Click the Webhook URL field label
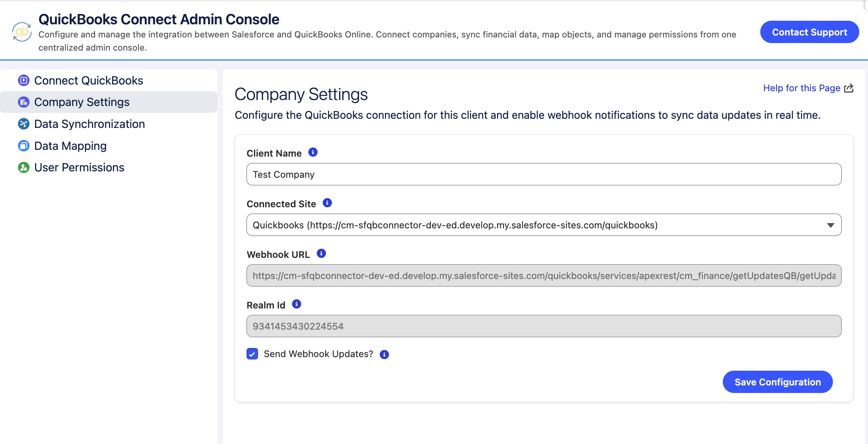This screenshot has width=868, height=444. click(278, 255)
